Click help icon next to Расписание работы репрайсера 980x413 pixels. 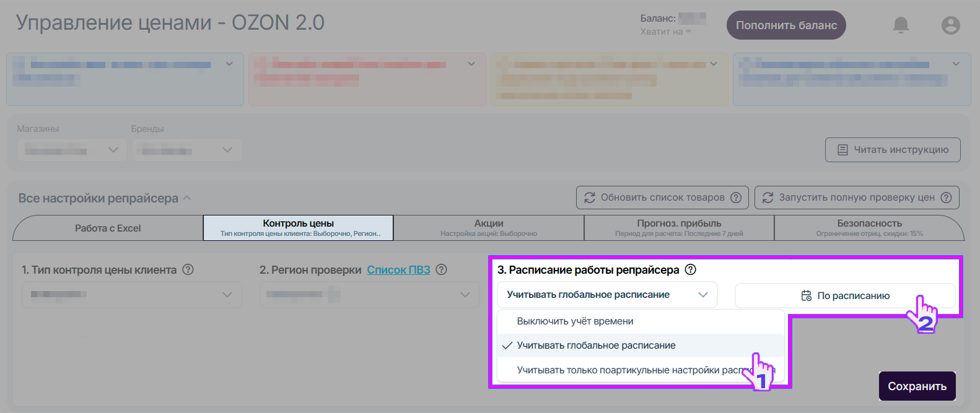[691, 269]
